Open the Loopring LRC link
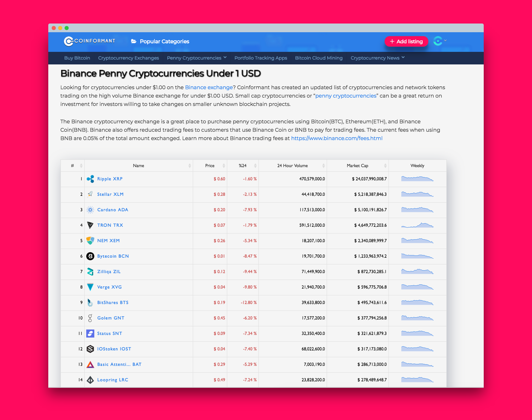The width and height of the screenshot is (532, 420). 113,380
